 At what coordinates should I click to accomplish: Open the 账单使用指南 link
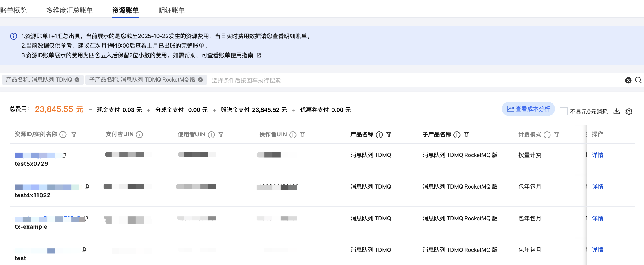[236, 55]
